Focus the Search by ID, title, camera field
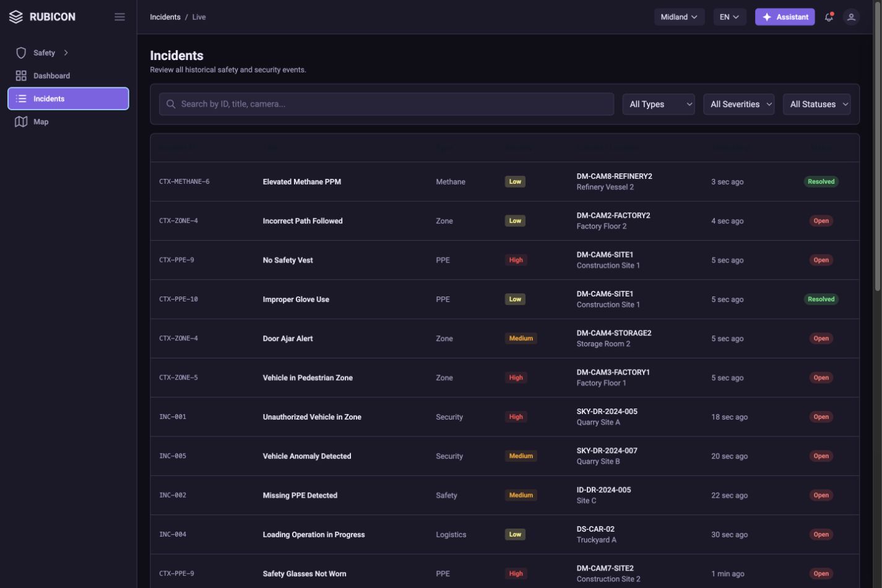This screenshot has height=588, width=882. coord(386,104)
